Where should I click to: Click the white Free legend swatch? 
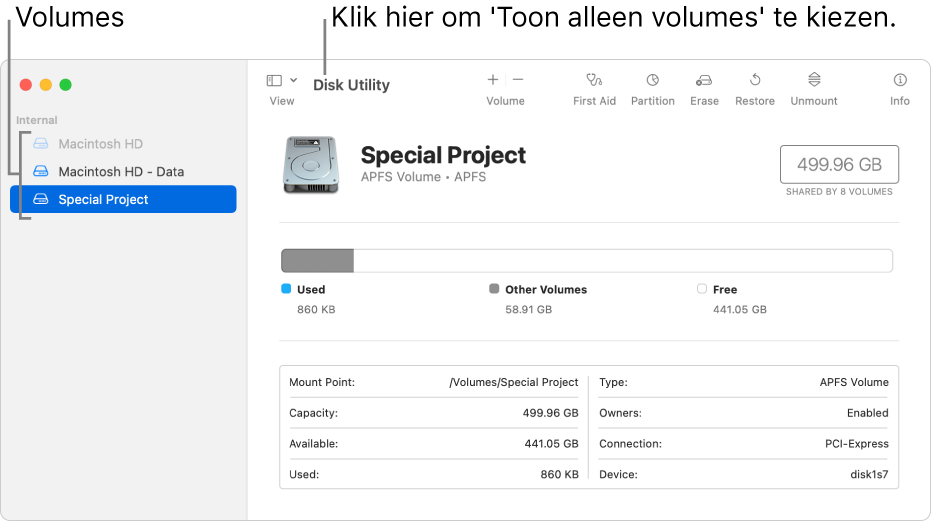[702, 289]
